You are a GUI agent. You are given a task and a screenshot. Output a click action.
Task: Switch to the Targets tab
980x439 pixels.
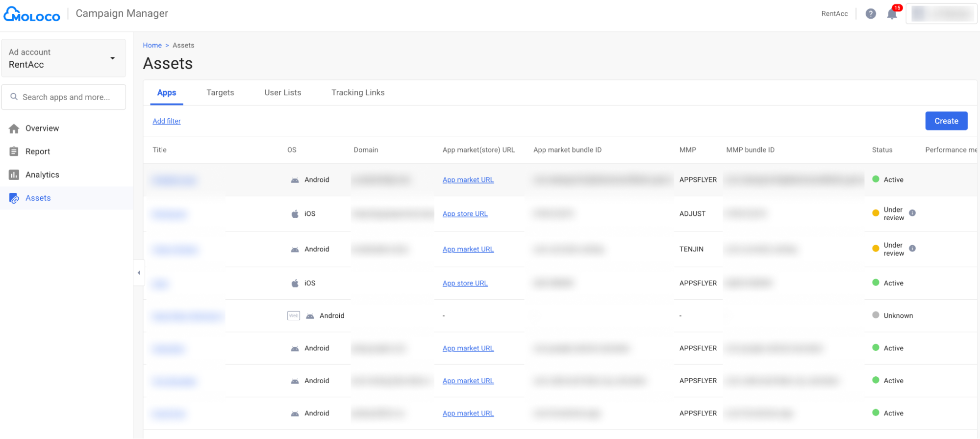[x=220, y=93]
